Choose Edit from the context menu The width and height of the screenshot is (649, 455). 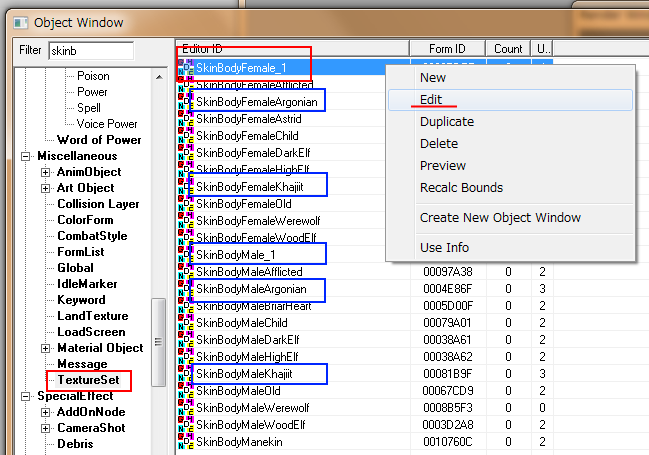click(x=510, y=100)
